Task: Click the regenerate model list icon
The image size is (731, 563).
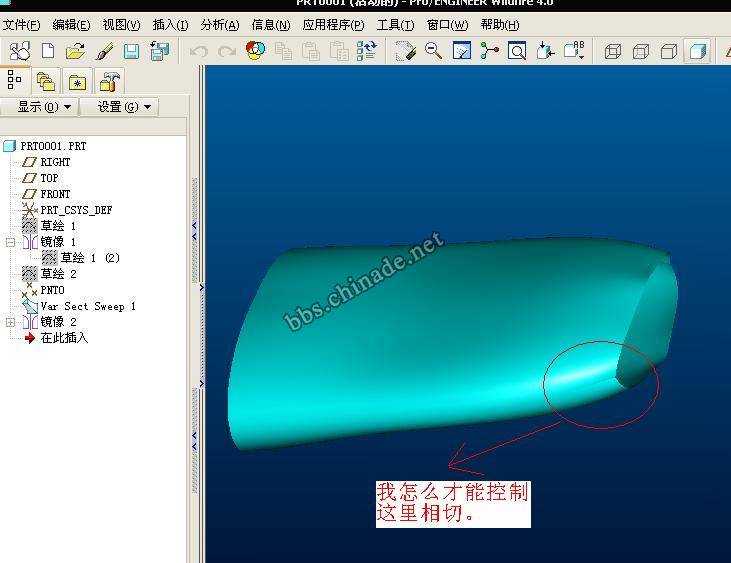Action: click(x=367, y=51)
